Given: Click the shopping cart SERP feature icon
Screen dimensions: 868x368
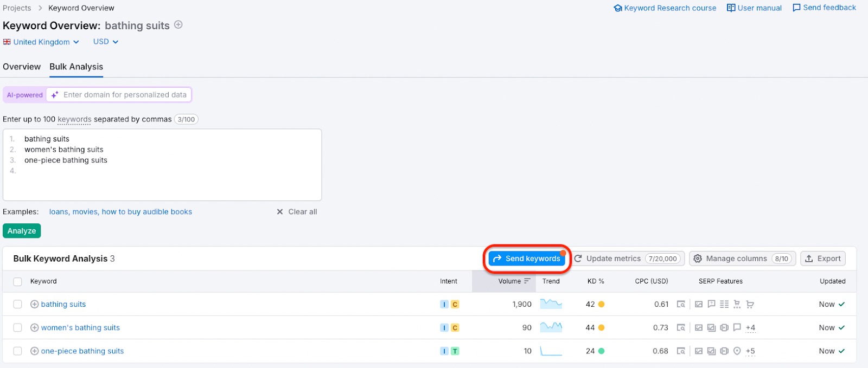Looking at the screenshot, I should (x=750, y=305).
